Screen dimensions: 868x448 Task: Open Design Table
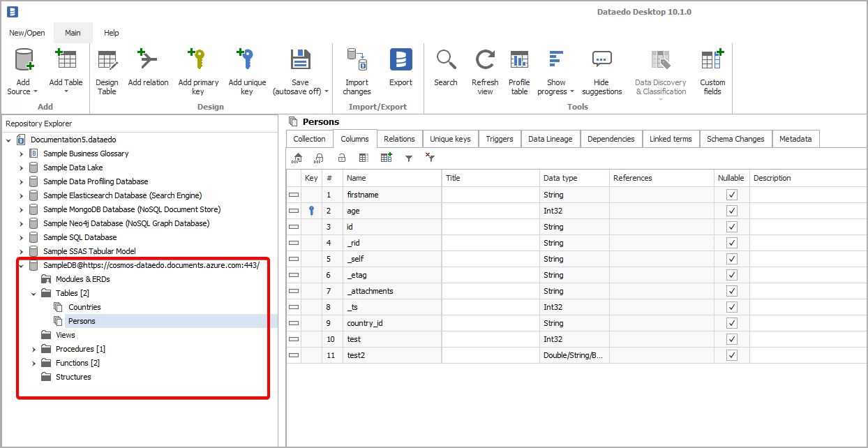pos(107,70)
